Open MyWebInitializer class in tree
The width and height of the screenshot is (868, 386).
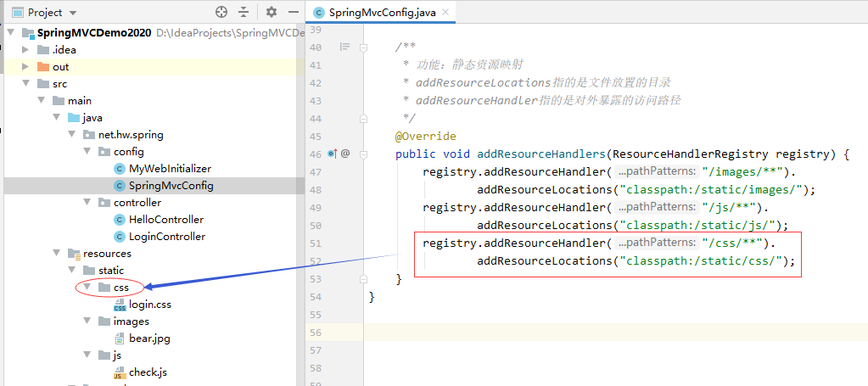coord(170,168)
